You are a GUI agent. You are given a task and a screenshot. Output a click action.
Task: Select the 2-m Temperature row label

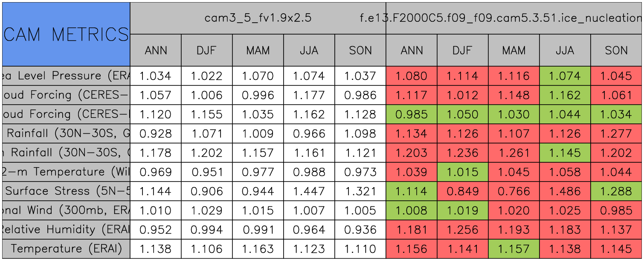tap(66, 172)
